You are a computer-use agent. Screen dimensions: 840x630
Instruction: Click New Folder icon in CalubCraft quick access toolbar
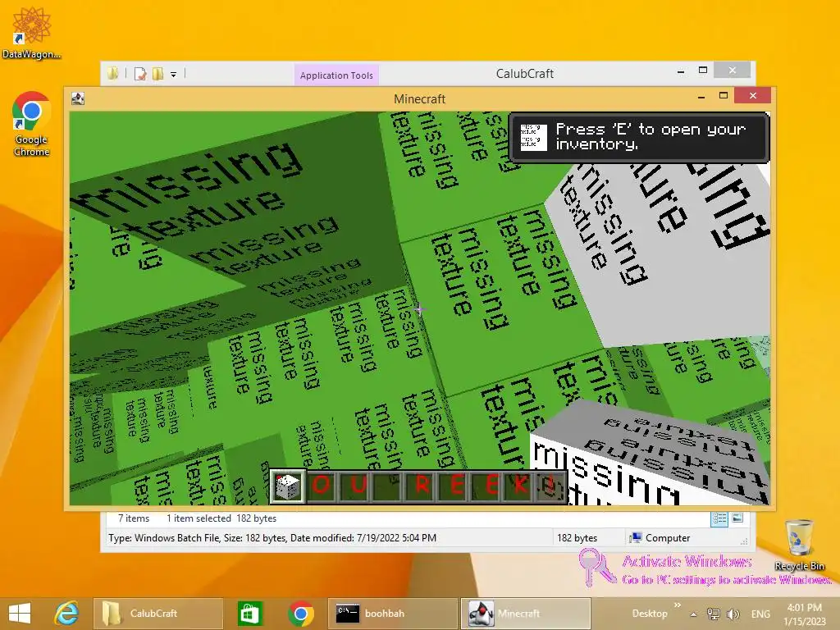[x=157, y=74]
